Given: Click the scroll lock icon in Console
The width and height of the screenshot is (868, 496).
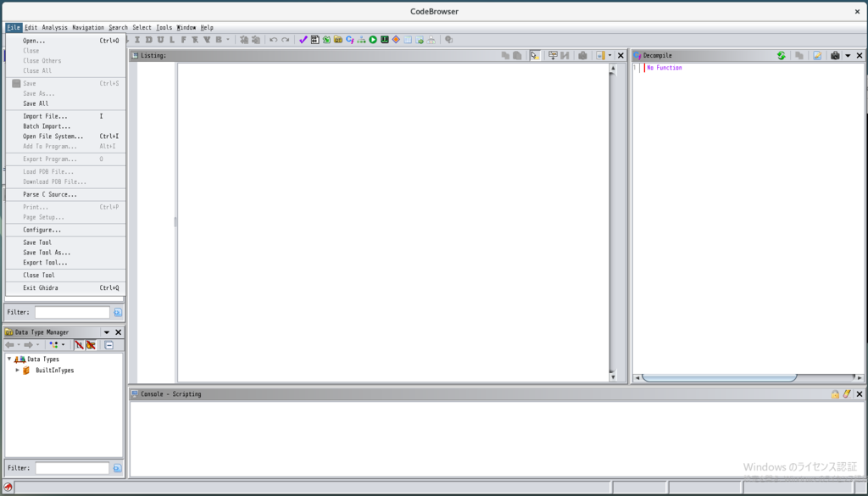Looking at the screenshot, I should 835,394.
